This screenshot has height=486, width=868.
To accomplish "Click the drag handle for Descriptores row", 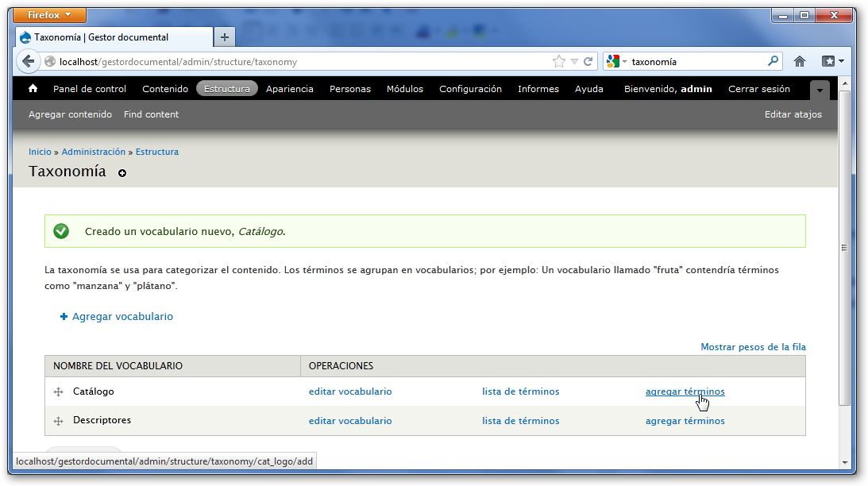I will click(58, 421).
